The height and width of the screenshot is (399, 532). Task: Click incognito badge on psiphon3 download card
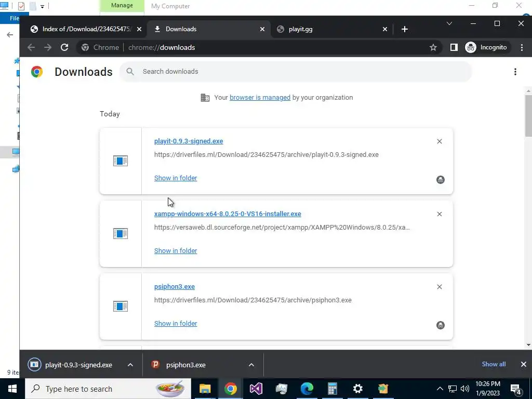pos(441,325)
